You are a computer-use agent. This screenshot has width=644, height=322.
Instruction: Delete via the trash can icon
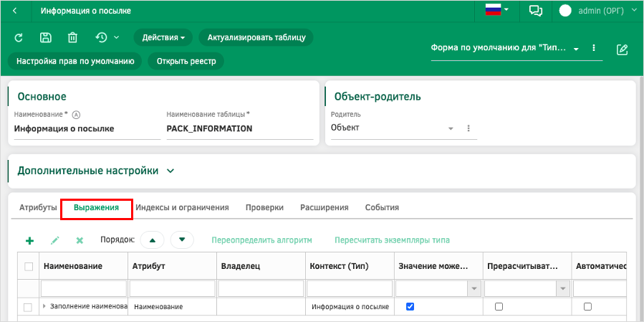pos(72,38)
